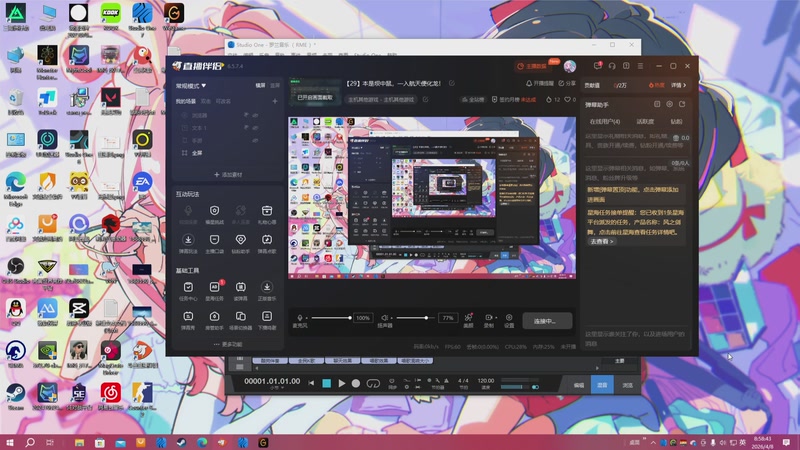Open the headset customer service icon
The image size is (800, 450).
pyautogui.click(x=612, y=66)
